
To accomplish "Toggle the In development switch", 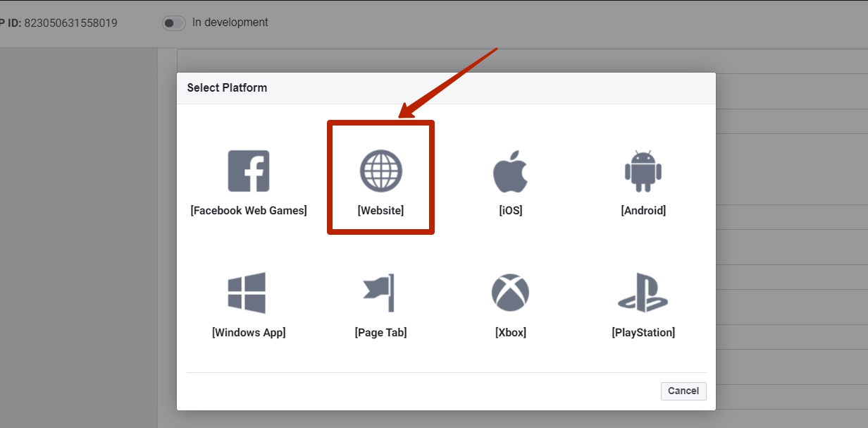I will click(x=173, y=23).
